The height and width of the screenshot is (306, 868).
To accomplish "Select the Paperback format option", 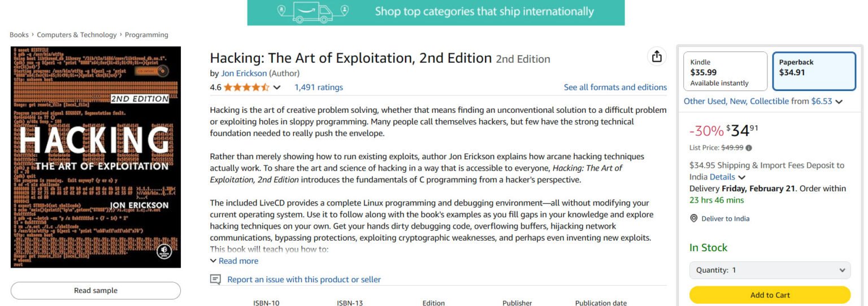I will 814,72.
